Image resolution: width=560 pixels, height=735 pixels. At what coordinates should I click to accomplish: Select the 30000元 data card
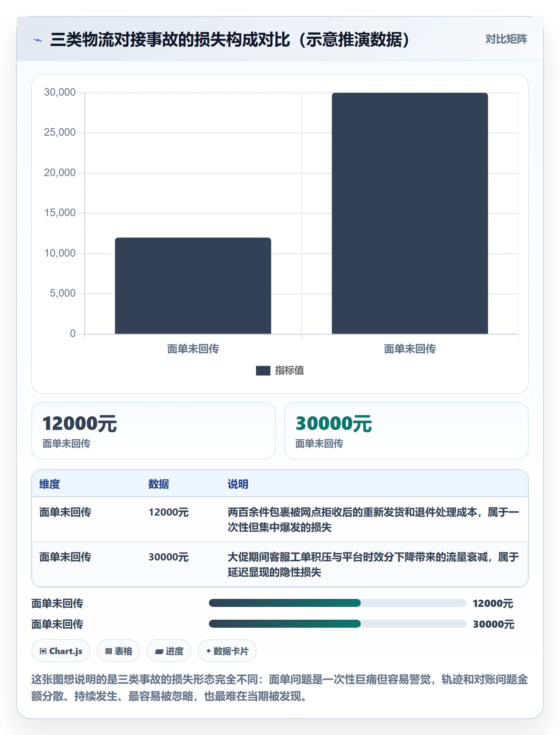[x=406, y=431]
